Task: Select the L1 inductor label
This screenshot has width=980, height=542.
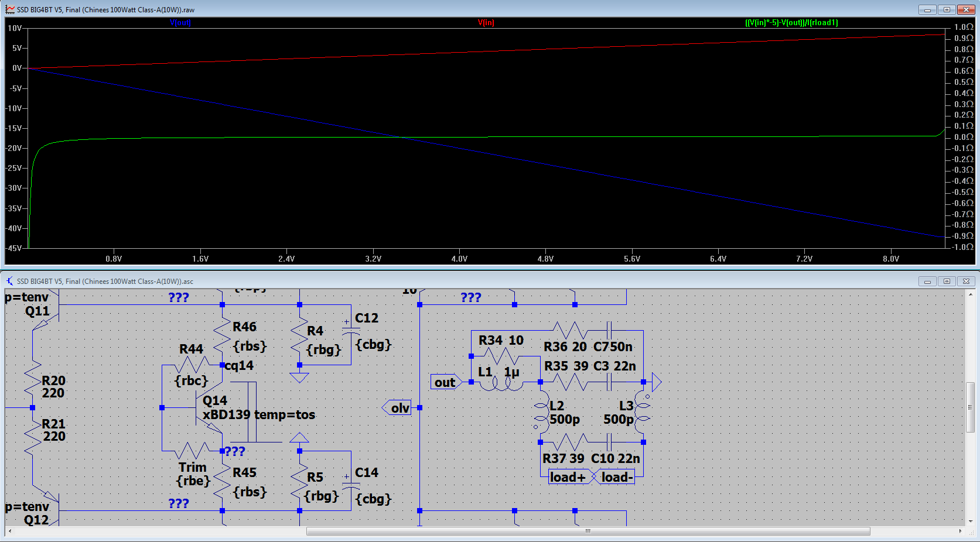Action: (485, 372)
